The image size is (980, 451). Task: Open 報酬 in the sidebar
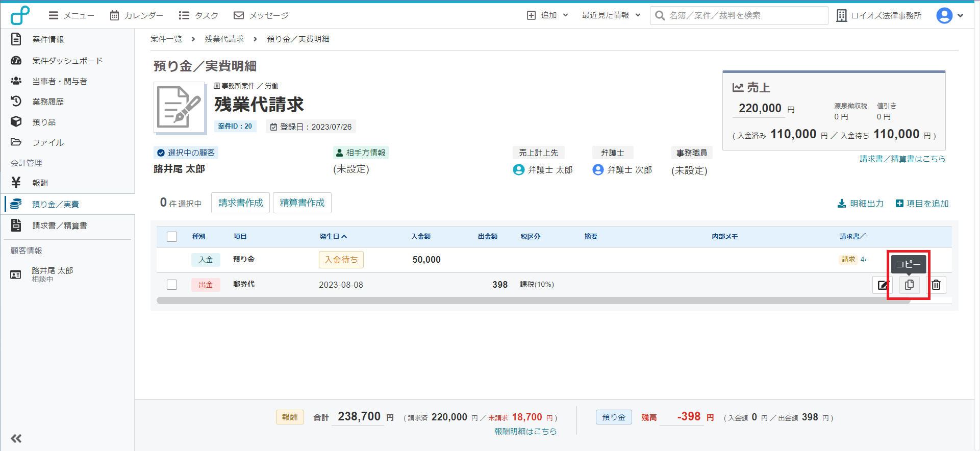pyautogui.click(x=40, y=183)
